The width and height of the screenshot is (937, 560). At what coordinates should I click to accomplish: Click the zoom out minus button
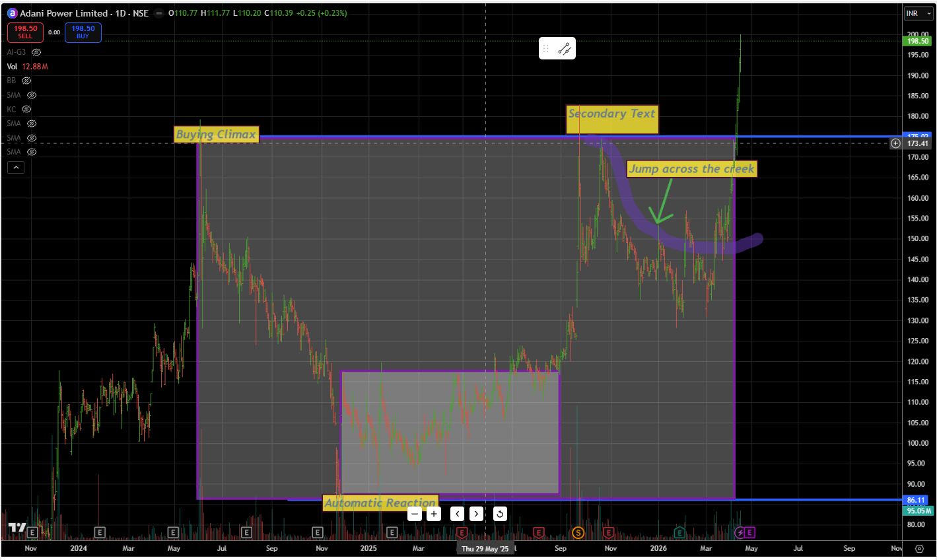coord(415,514)
